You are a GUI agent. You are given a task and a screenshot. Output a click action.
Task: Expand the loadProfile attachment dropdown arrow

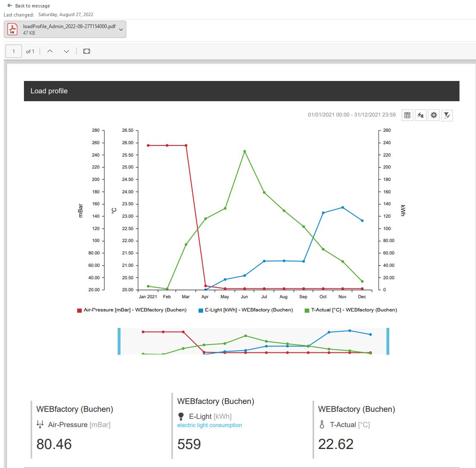tap(121, 30)
